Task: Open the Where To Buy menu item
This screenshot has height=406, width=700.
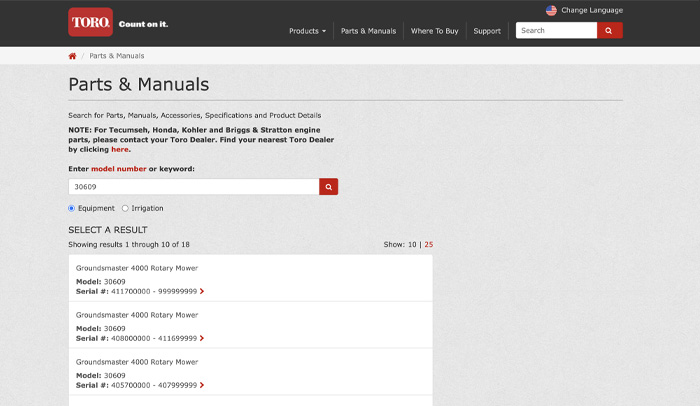Action: click(434, 31)
